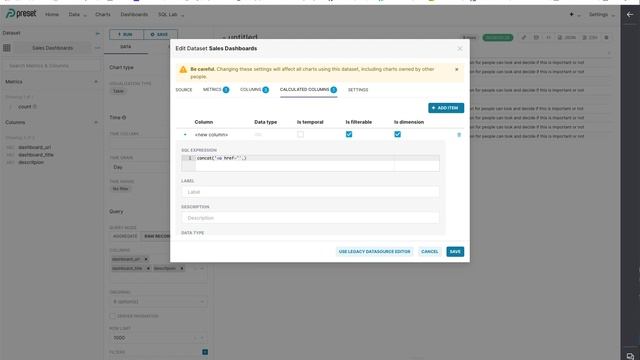This screenshot has height=360, width=640.
Task: Switch to the Data tab of chart controls
Action: pyautogui.click(x=126, y=47)
